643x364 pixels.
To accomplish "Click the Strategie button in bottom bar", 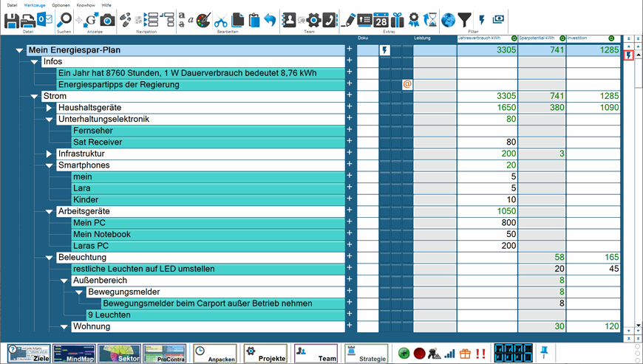I will tap(366, 353).
